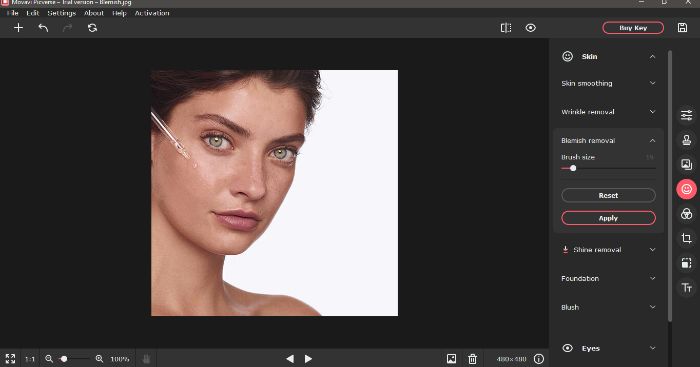Screen dimensions: 700x367
Task: Click the Brush size slider track
Action: click(x=608, y=168)
